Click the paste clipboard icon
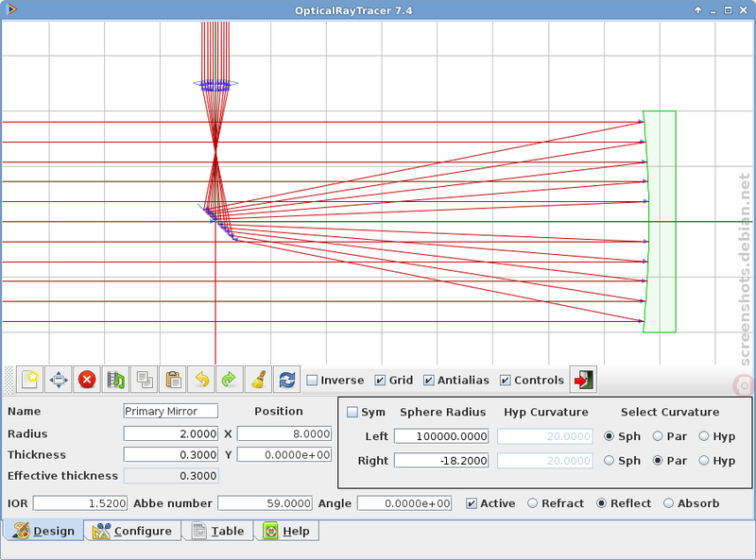The width and height of the screenshot is (756, 560). coord(173,380)
